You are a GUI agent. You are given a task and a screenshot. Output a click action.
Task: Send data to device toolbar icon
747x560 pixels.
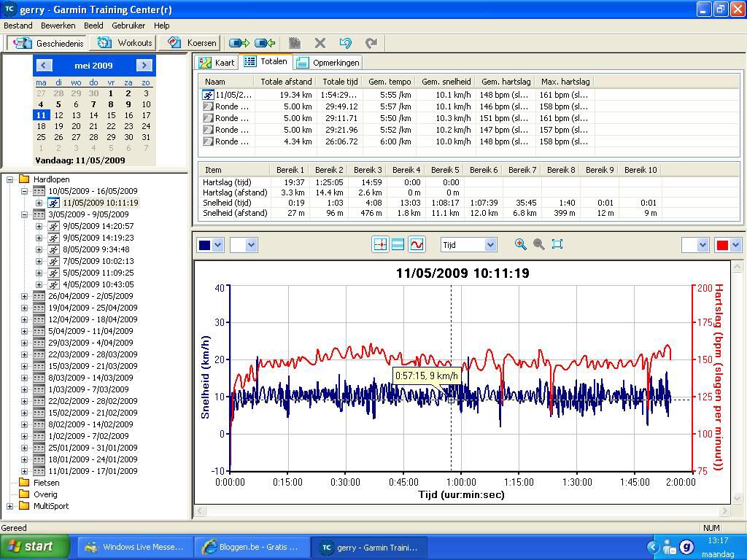(x=239, y=43)
